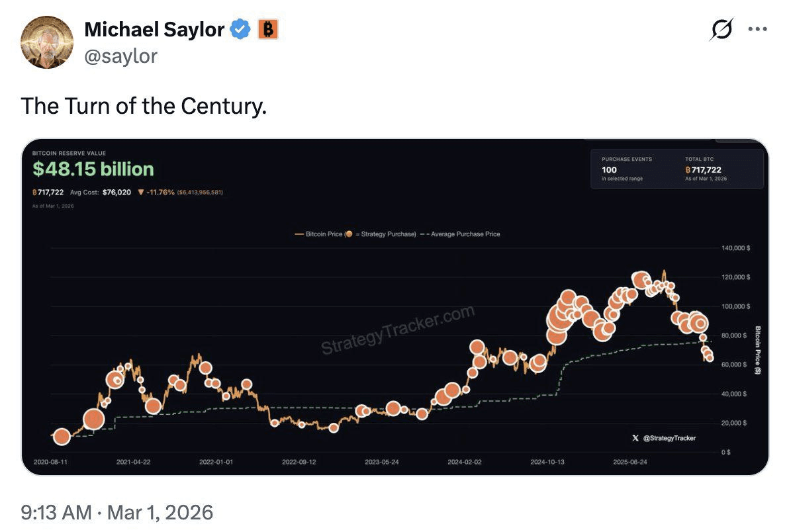Click the 9:13 AM · Mar 1, 2026 timestamp

(117, 512)
